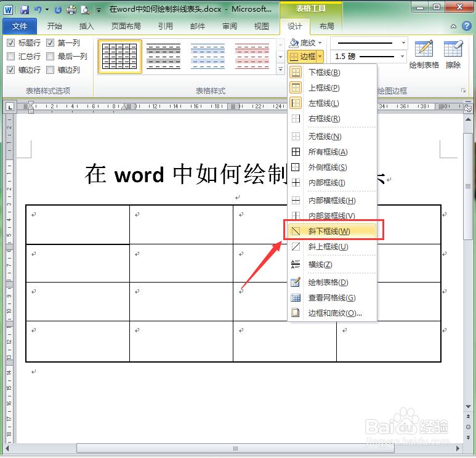Uncheck the 标题行 header row checkbox

point(10,43)
